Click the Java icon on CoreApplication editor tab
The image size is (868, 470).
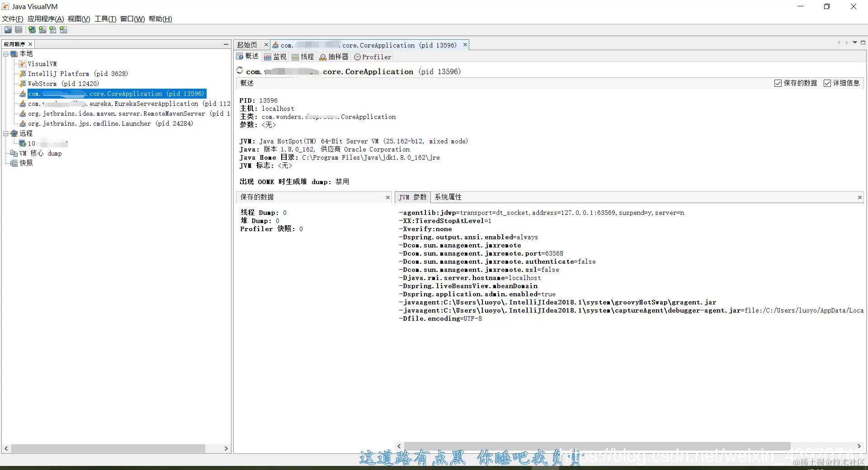click(x=275, y=45)
